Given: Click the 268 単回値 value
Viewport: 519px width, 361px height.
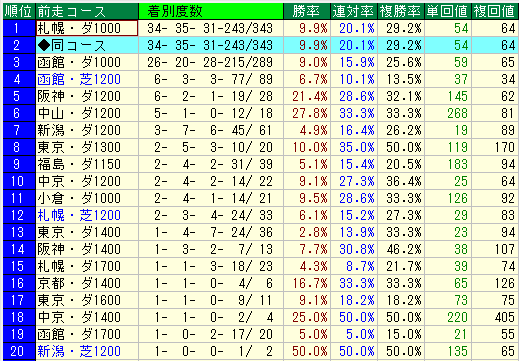Looking at the screenshot, I should tap(458, 113).
